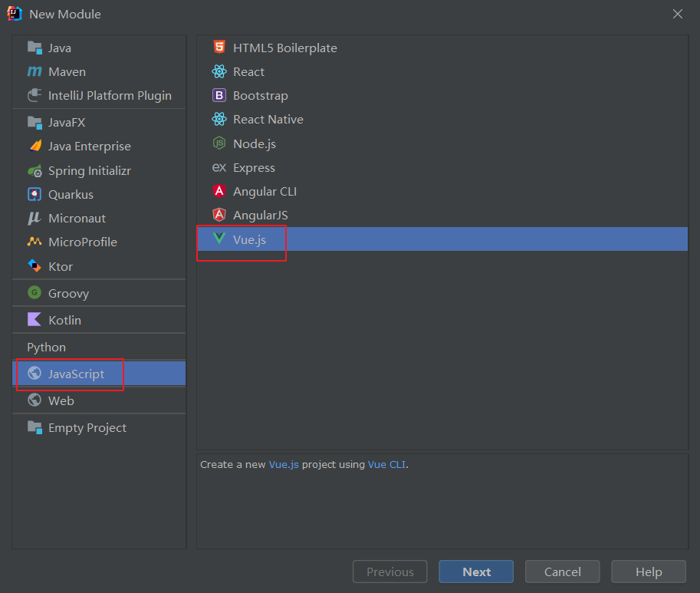
Task: Click the Empty Project folder icon
Action: (x=35, y=427)
